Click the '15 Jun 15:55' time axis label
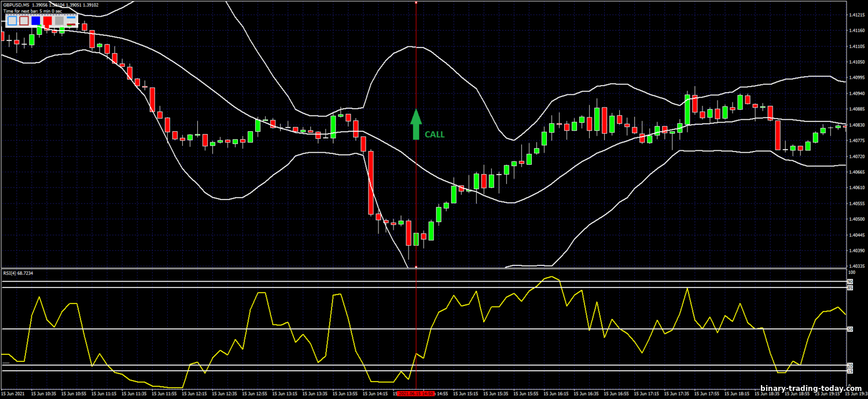This screenshot has width=868, height=399. [x=526, y=393]
